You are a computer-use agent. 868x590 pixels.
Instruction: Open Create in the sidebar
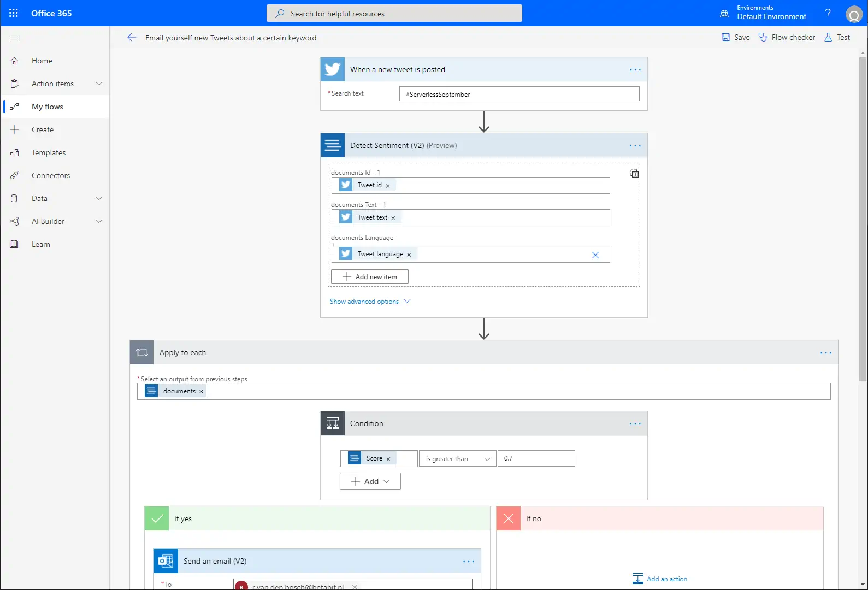coord(55,129)
